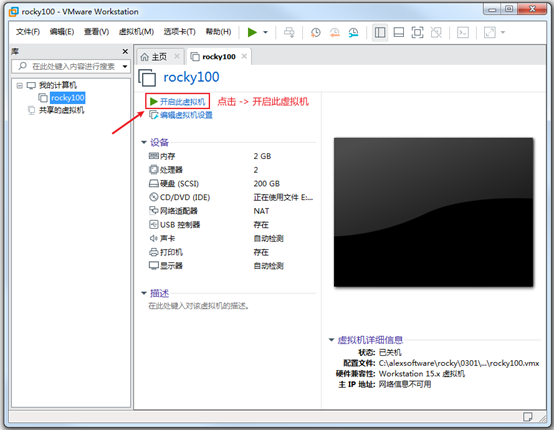Click the status bar message icon

click(x=528, y=417)
